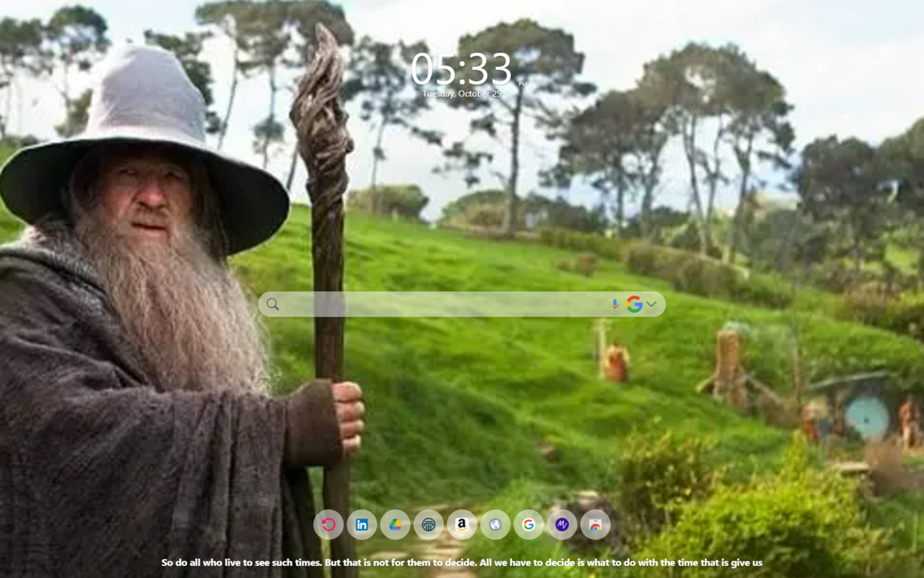Open the pink circular-arrow shortcut
This screenshot has height=578, width=924.
[328, 525]
